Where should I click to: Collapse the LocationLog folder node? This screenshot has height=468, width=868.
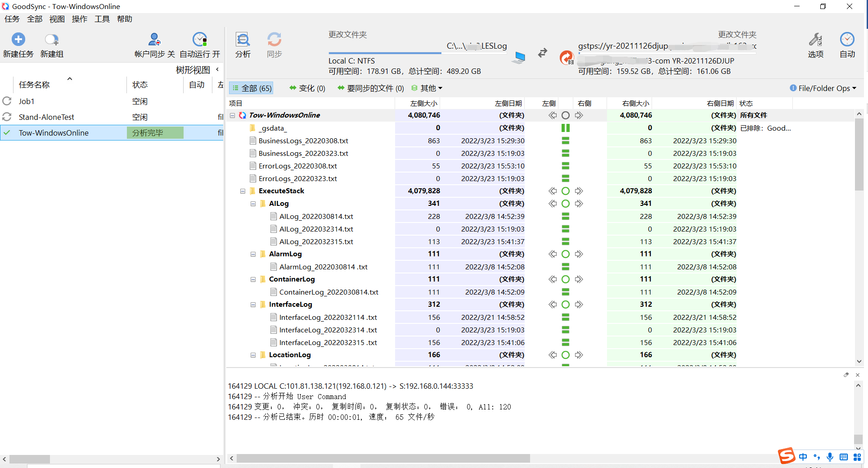[253, 355]
